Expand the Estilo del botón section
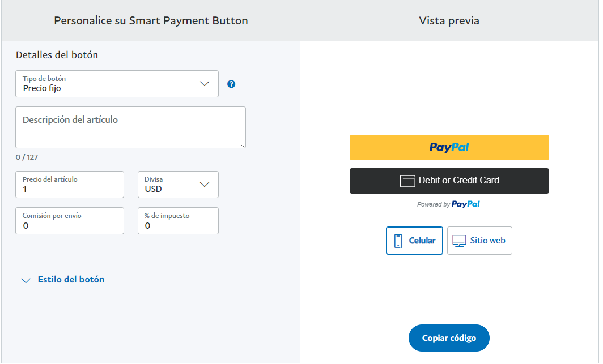 71,280
